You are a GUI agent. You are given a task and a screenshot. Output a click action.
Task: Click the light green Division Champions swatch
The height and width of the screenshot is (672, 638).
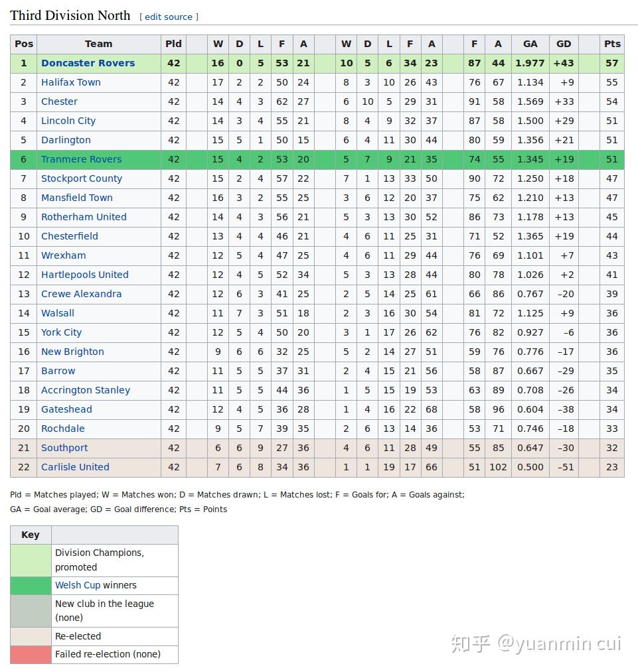31,560
